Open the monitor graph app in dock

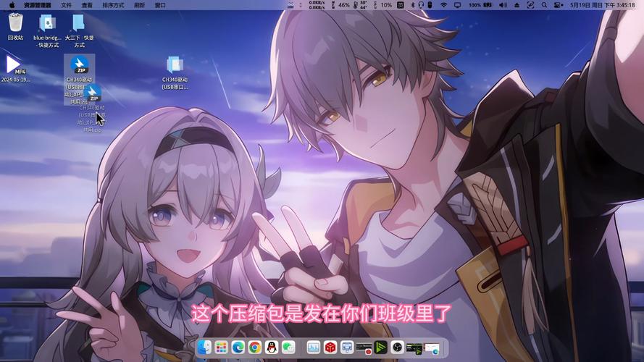314,348
